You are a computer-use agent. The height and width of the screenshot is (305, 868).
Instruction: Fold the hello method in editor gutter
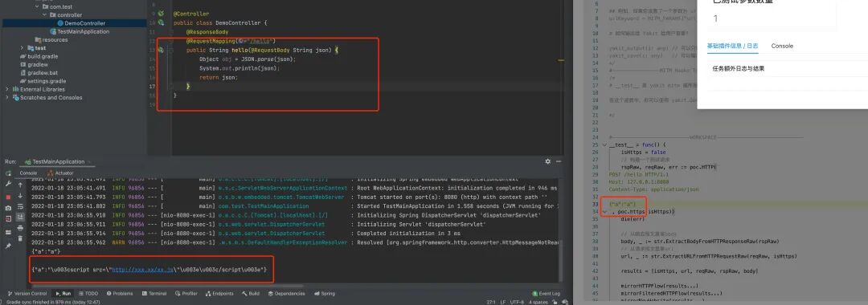(172, 50)
